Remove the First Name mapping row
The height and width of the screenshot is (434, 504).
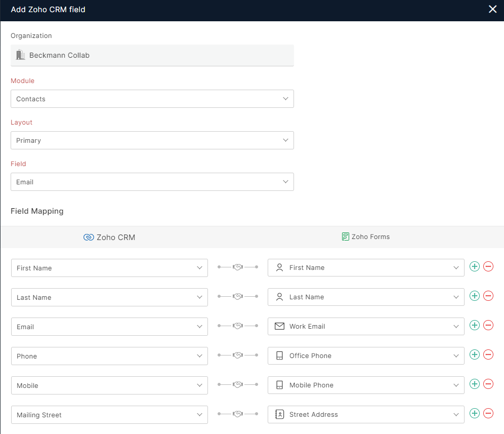point(488,266)
